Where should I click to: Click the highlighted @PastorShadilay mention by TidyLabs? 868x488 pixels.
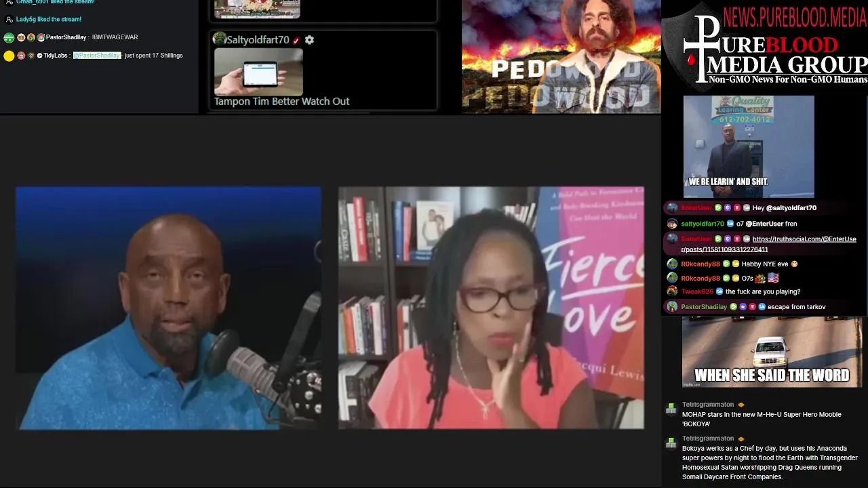tap(97, 56)
